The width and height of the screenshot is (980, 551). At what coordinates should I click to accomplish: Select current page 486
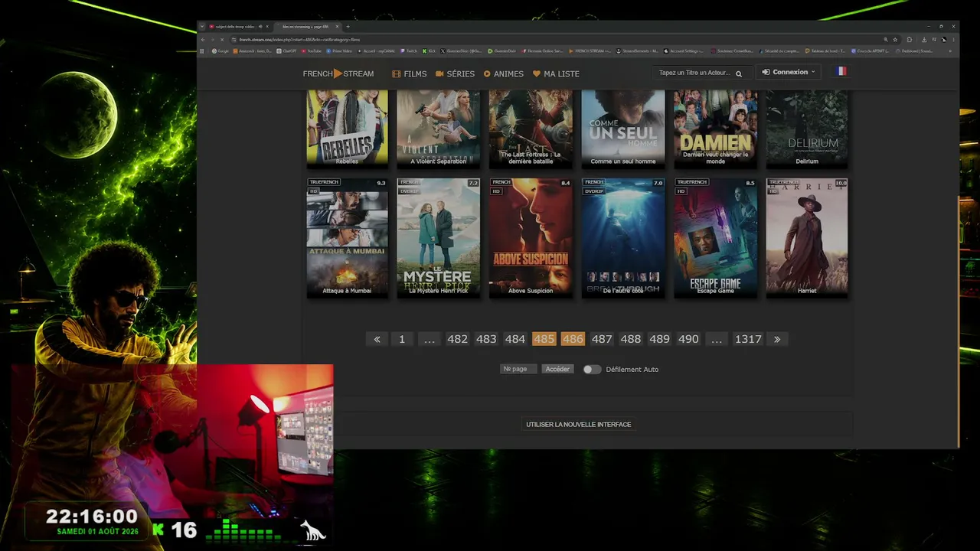point(573,339)
